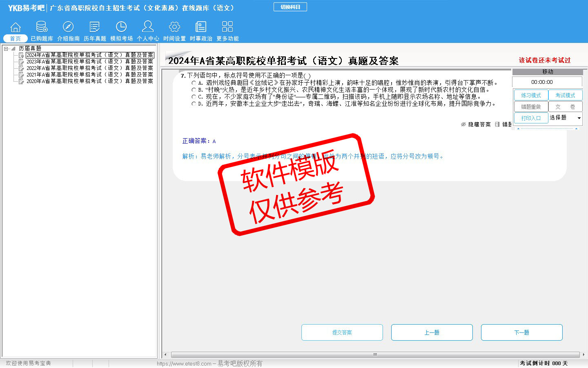Open 2022年A省 exam in tree
Viewport: 588px width, 368px height.
[89, 68]
